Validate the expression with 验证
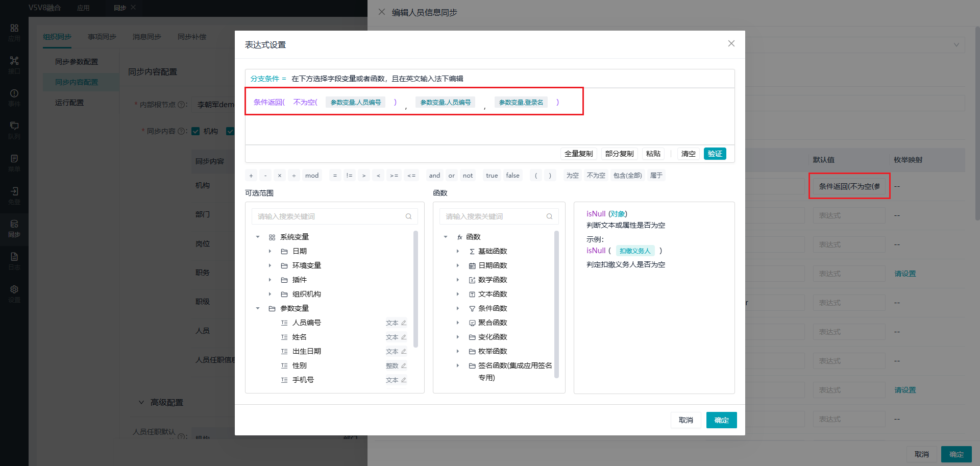The image size is (980, 466). pos(715,154)
